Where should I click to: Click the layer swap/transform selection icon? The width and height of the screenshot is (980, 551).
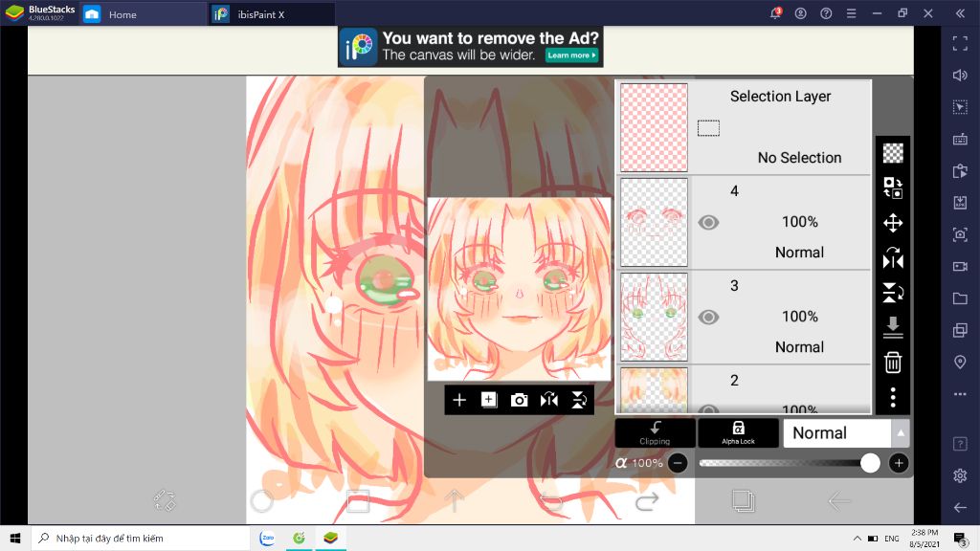(x=893, y=187)
